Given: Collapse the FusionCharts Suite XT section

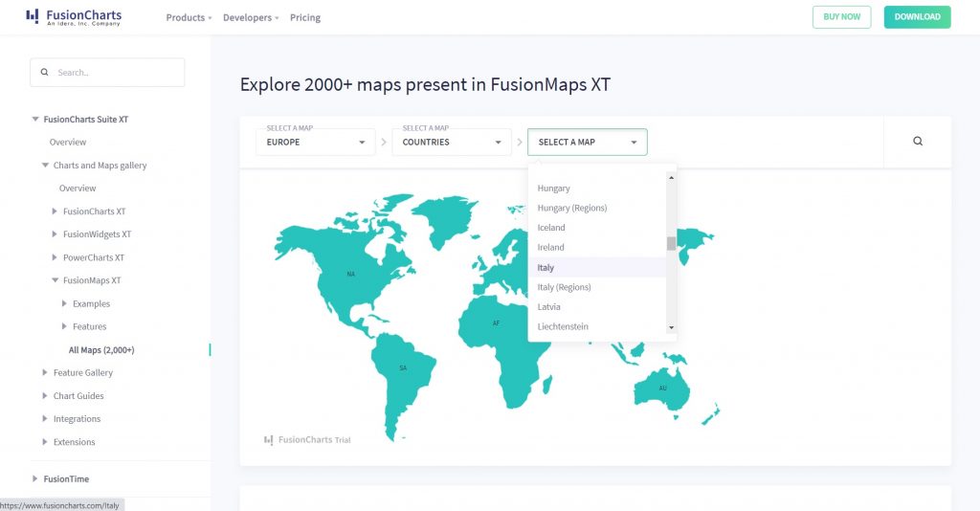Looking at the screenshot, I should [x=35, y=120].
